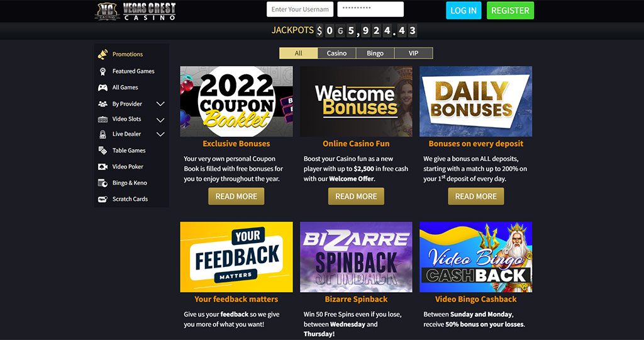Click the Bingo & Keno icon
This screenshot has height=340, width=644.
coord(103,183)
